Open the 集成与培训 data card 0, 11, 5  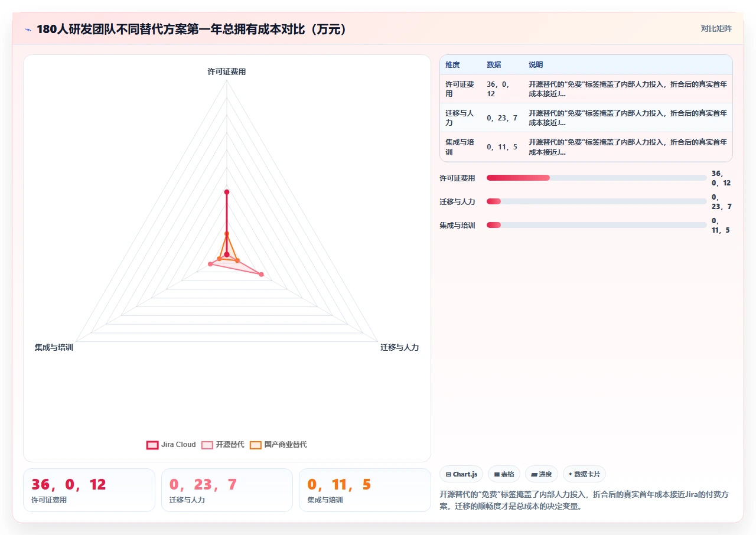[365, 490]
